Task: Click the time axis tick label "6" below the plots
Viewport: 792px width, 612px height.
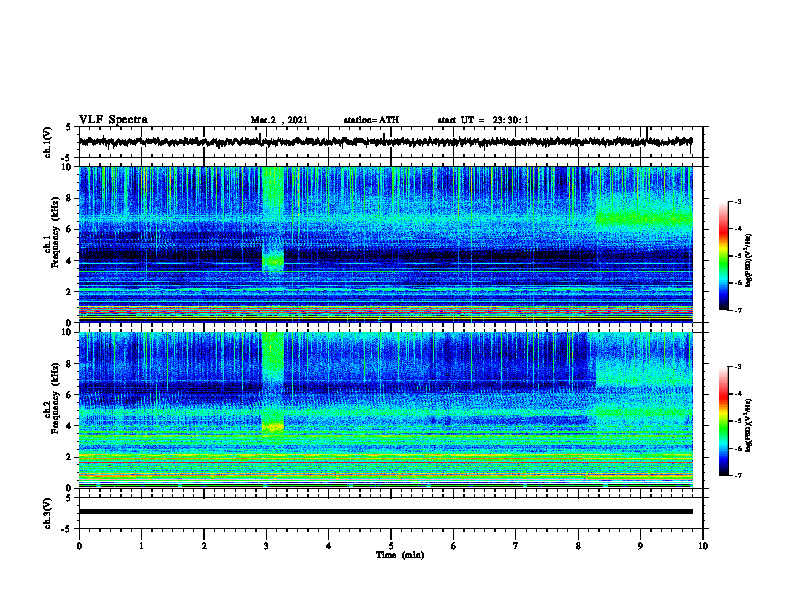Action: coord(454,546)
